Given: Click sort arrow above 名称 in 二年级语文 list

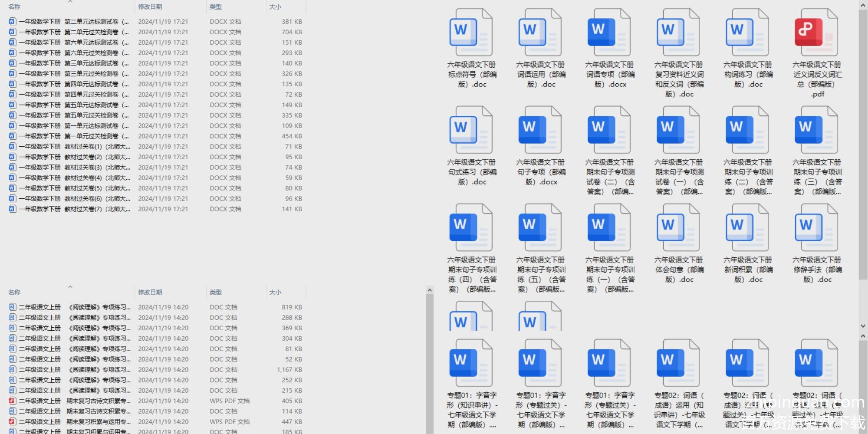Looking at the screenshot, I should click(x=70, y=287).
